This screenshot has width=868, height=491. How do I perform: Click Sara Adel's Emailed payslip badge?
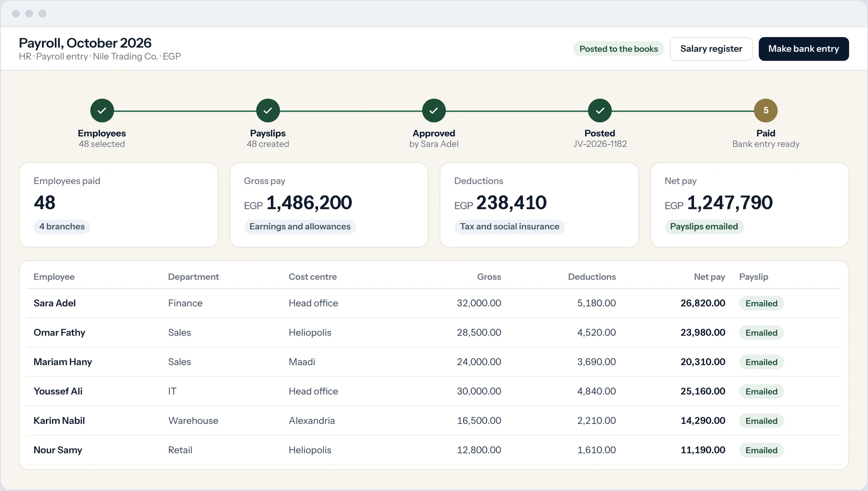(761, 304)
